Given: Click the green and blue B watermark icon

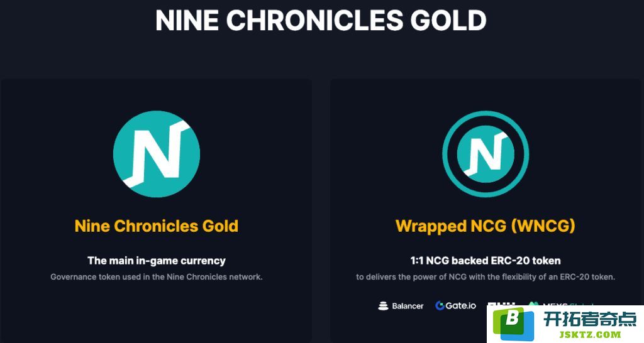Looking at the screenshot, I should pyautogui.click(x=513, y=325).
